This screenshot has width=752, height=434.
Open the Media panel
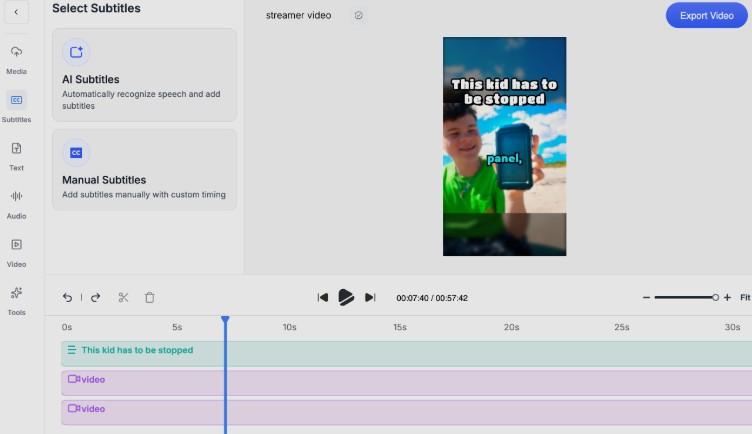16,60
